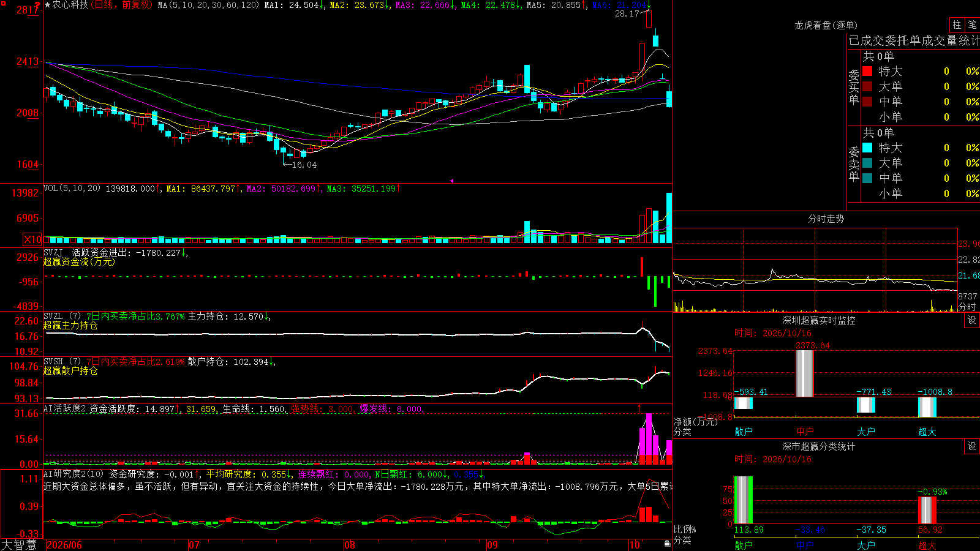
Task: Click the 113.89 散户 bar in 分类统计
Action: (x=744, y=500)
